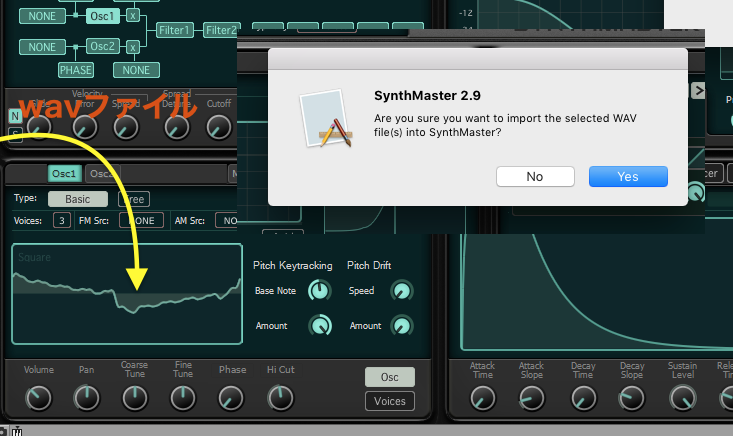Open the oscillator Type Basic dropdown
The image size is (733, 436).
(x=78, y=199)
